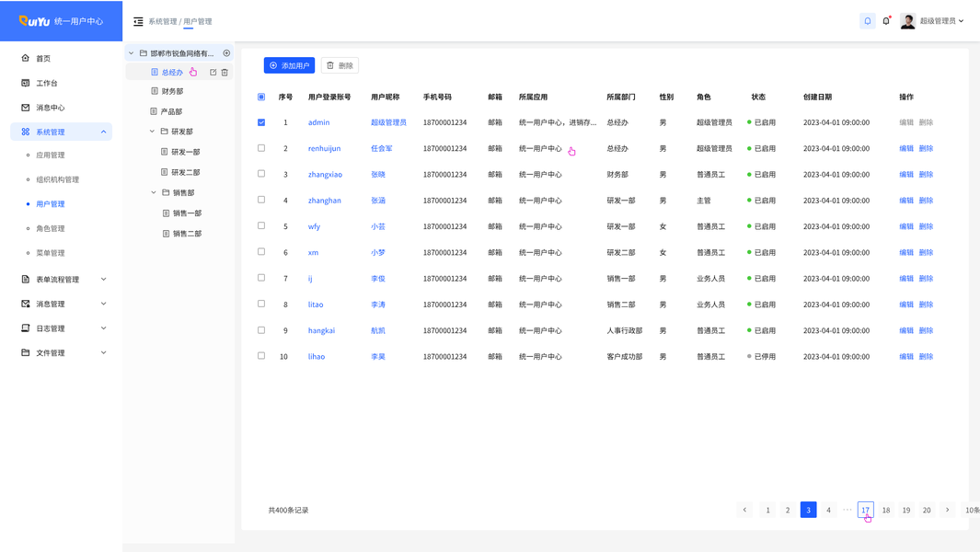Select 研发一部 in the department tree
Image resolution: width=980 pixels, height=552 pixels.
pos(186,152)
